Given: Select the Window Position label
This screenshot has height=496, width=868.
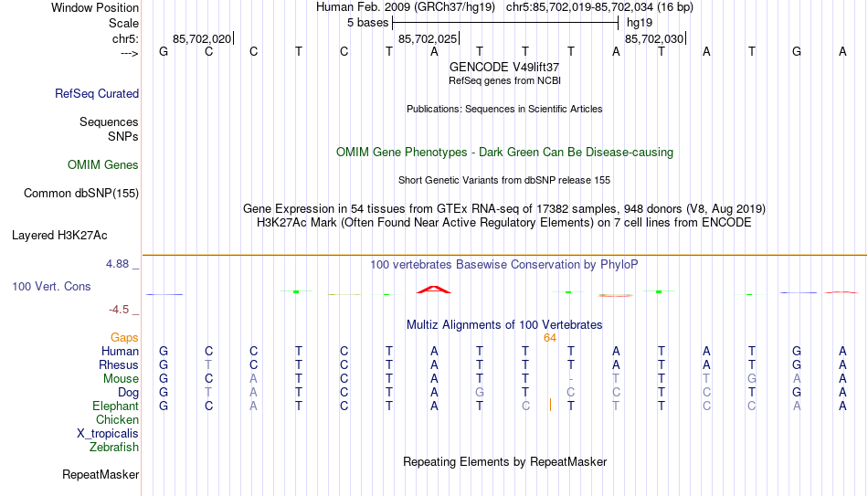Looking at the screenshot, I should tap(95, 7).
